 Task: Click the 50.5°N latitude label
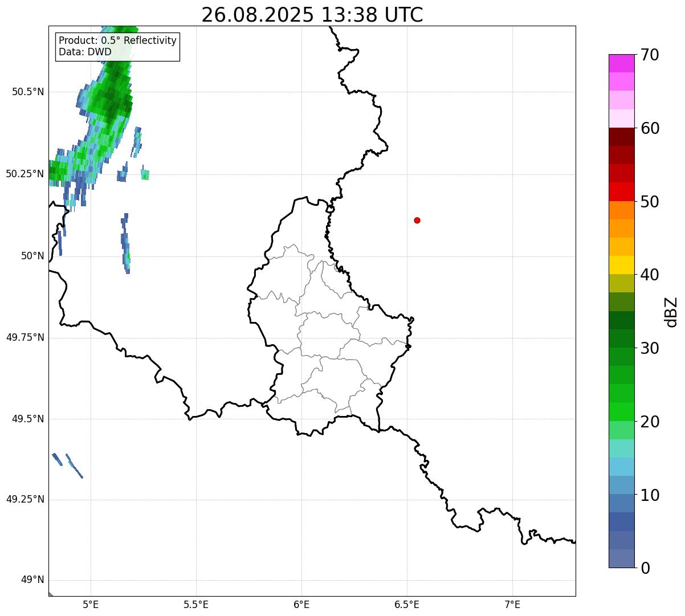[28, 92]
